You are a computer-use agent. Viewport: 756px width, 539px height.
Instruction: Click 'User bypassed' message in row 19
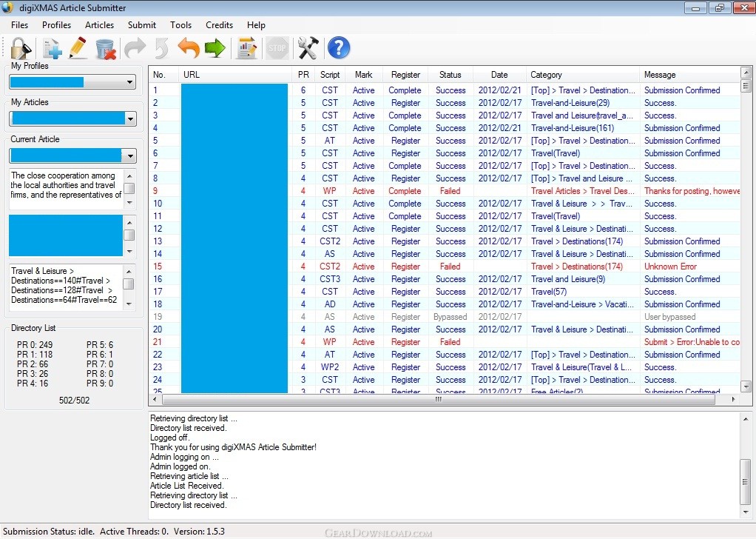669,317
